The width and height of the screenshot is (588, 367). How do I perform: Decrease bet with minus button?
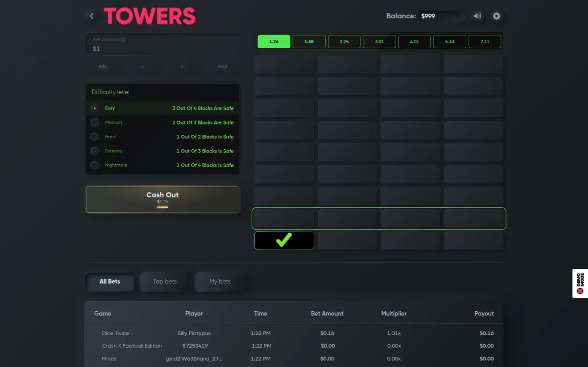[143, 67]
